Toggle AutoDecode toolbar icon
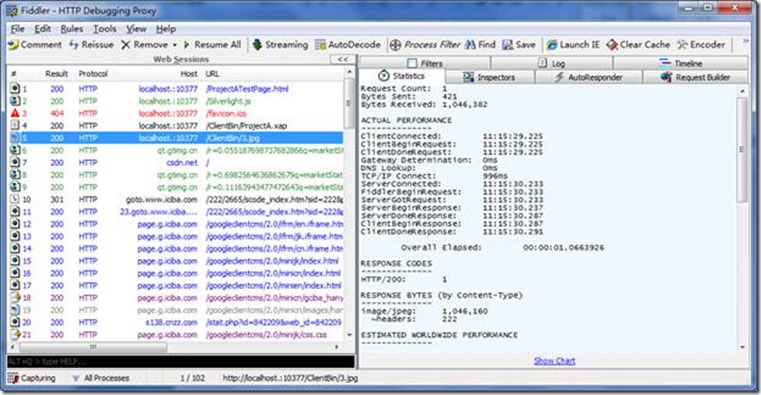Viewport: 761px width, 395px height. [x=320, y=45]
